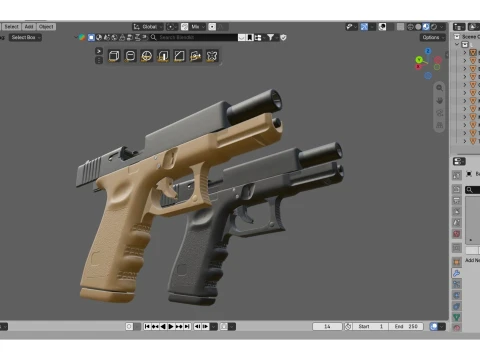This screenshot has width=480, height=360.
Task: Toggle viewport overlays
Action: [382, 27]
